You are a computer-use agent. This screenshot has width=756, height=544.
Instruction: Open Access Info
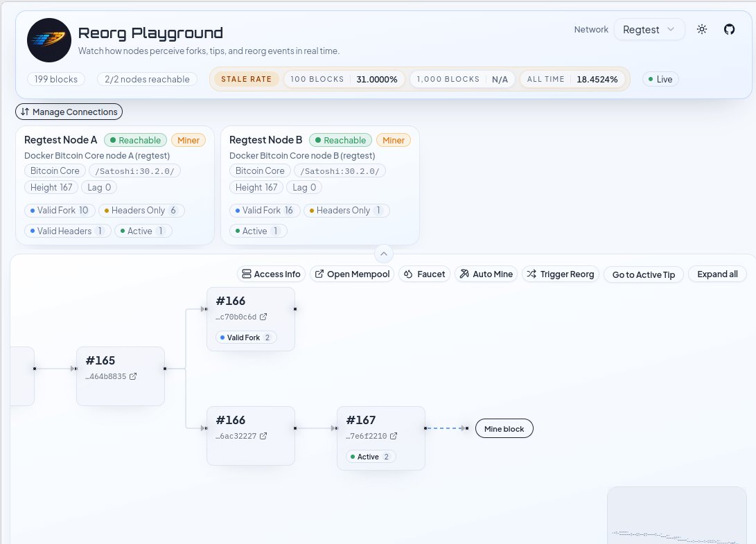point(271,274)
